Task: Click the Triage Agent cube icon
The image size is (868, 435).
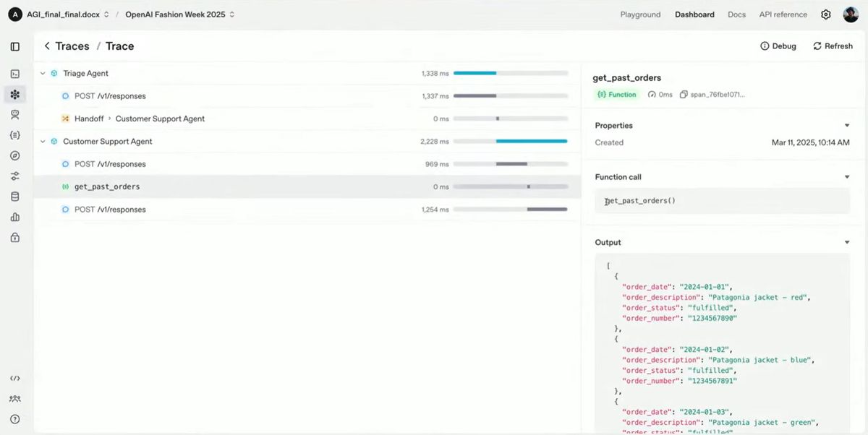Action: pos(54,73)
